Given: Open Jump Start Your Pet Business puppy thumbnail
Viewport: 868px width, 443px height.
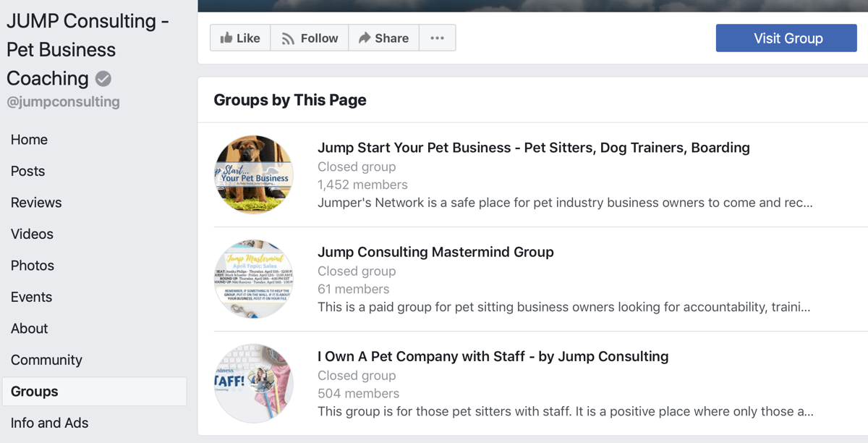Looking at the screenshot, I should coord(254,174).
